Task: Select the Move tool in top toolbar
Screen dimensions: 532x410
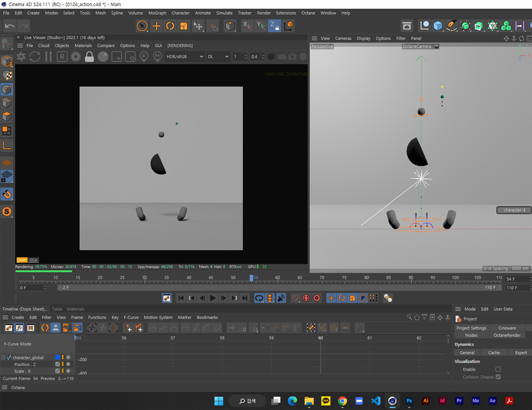Action: (156, 26)
